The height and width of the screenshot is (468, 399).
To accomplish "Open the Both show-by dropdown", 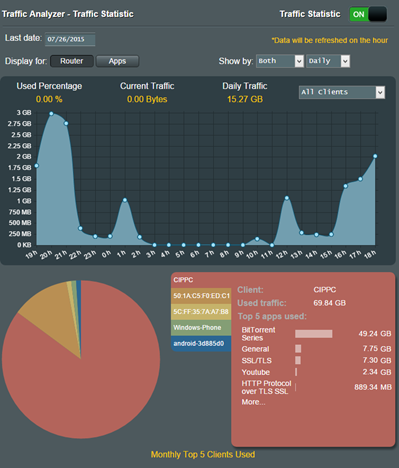I will (280, 61).
